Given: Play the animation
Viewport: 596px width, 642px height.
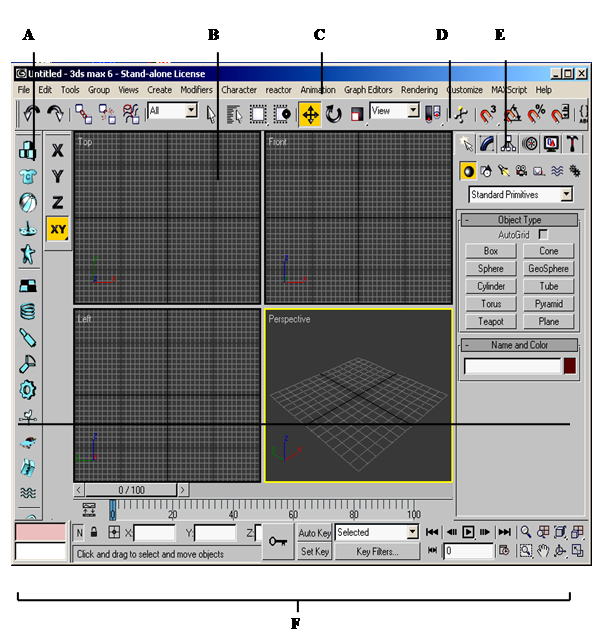Looking at the screenshot, I should pyautogui.click(x=467, y=532).
